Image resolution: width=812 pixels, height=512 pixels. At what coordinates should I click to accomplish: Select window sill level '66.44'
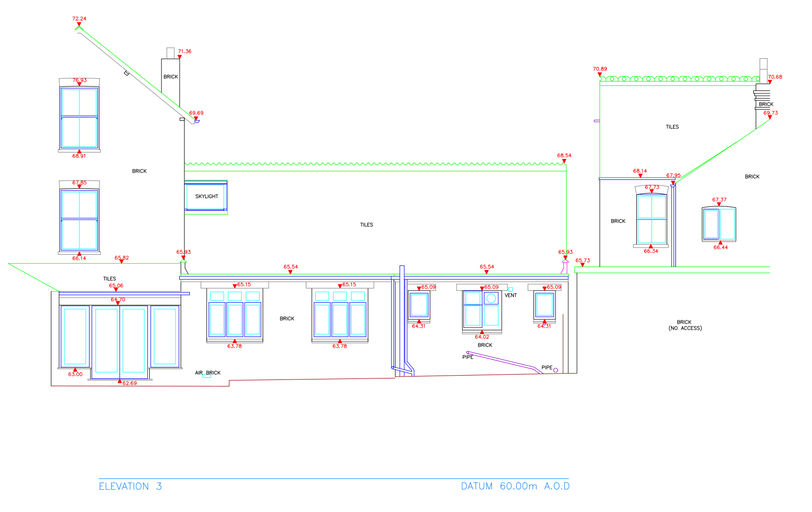pyautogui.click(x=720, y=247)
